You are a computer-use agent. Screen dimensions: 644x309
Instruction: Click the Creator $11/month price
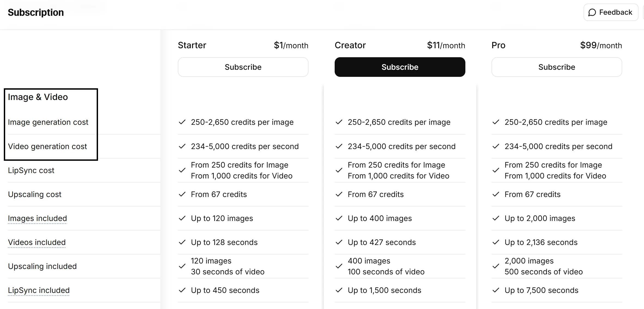446,45
